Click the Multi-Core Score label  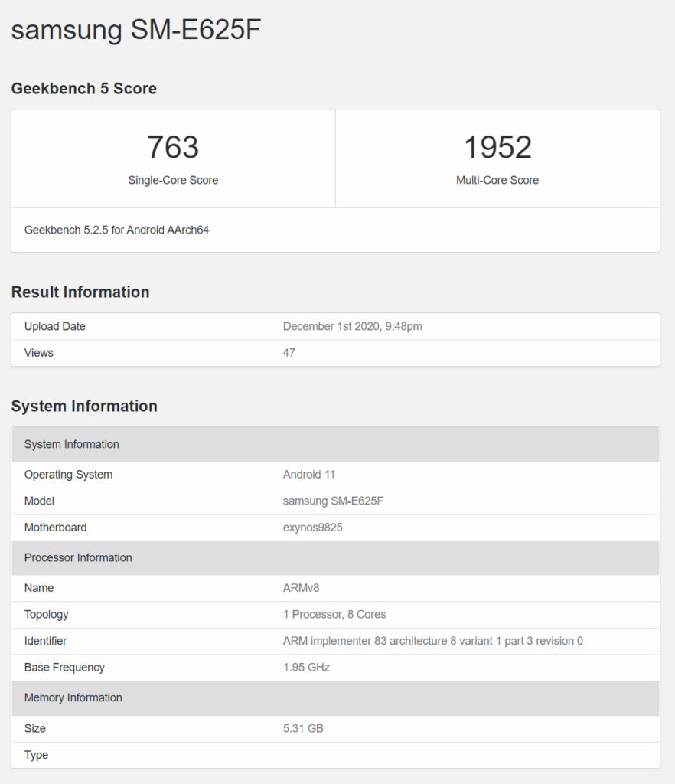pyautogui.click(x=497, y=180)
